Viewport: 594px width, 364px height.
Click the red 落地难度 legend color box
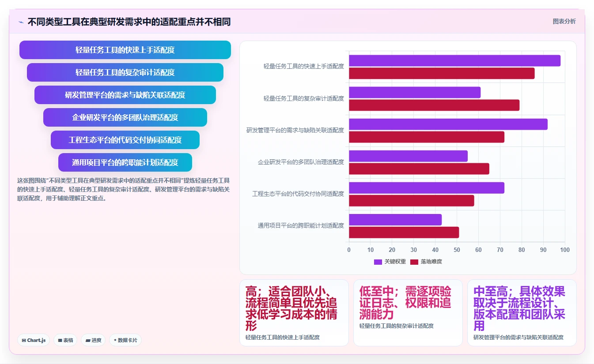(414, 262)
